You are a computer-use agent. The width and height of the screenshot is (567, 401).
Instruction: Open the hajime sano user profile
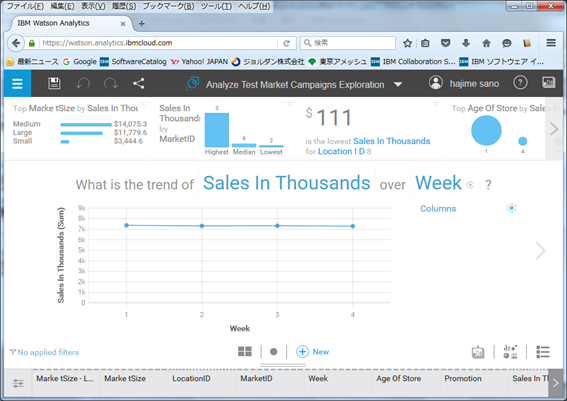464,83
